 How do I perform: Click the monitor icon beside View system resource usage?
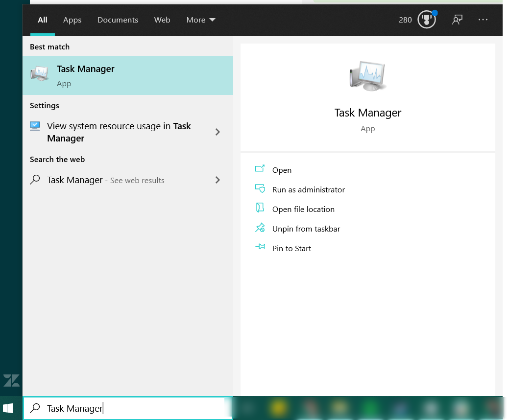point(35,126)
